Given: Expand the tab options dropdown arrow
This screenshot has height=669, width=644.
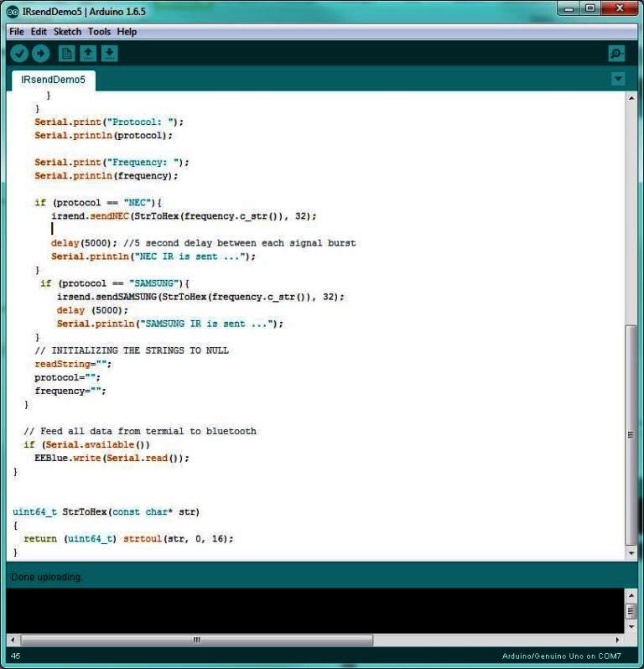Looking at the screenshot, I should [617, 79].
